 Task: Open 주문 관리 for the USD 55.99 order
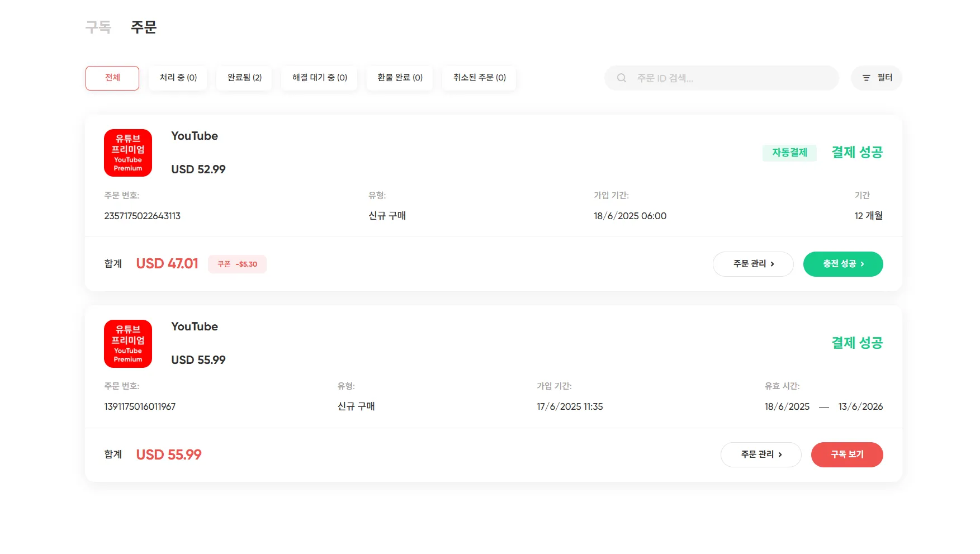point(761,454)
